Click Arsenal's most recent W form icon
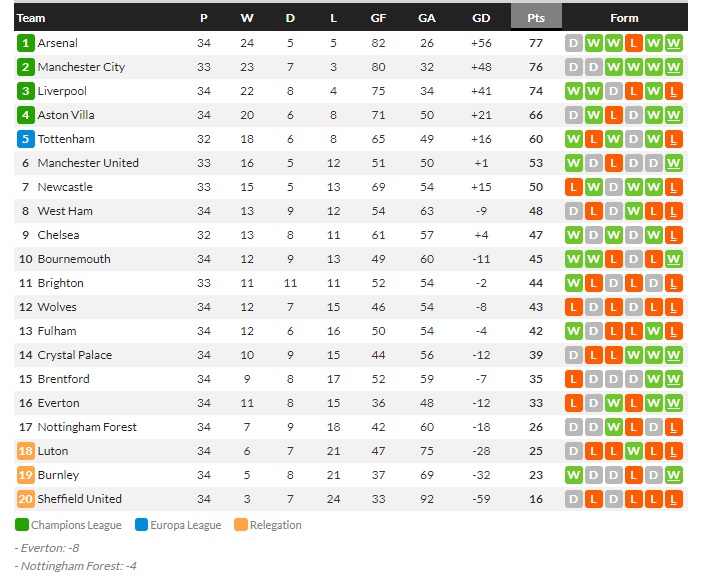The width and height of the screenshot is (707, 578). [673, 43]
